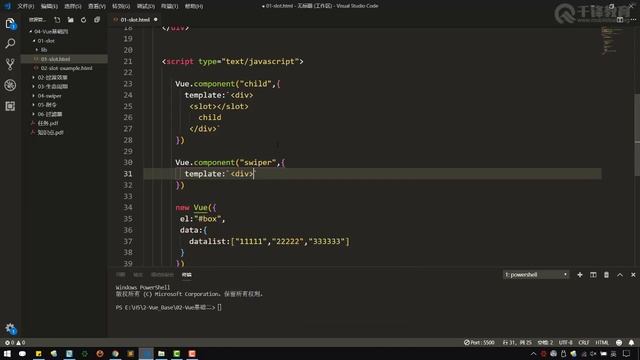The width and height of the screenshot is (640, 360).
Task: Expand the 06- folder in explorer
Action: coord(50,114)
